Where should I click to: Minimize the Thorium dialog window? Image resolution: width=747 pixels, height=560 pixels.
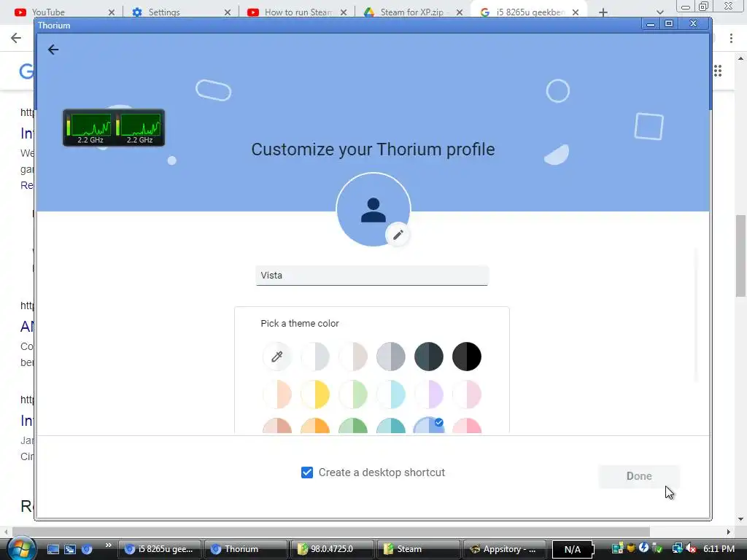click(x=650, y=23)
